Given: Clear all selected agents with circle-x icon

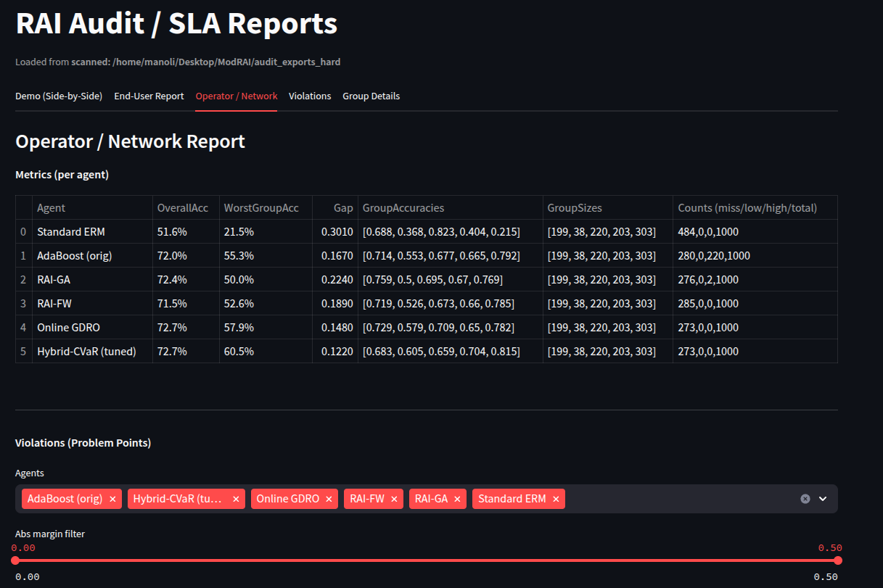Looking at the screenshot, I should click(805, 499).
